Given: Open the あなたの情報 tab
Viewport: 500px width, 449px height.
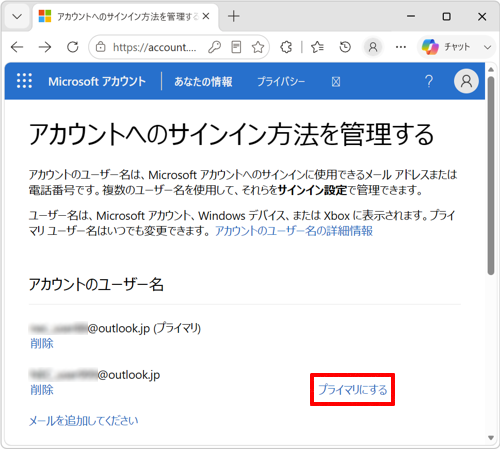Looking at the screenshot, I should 203,81.
